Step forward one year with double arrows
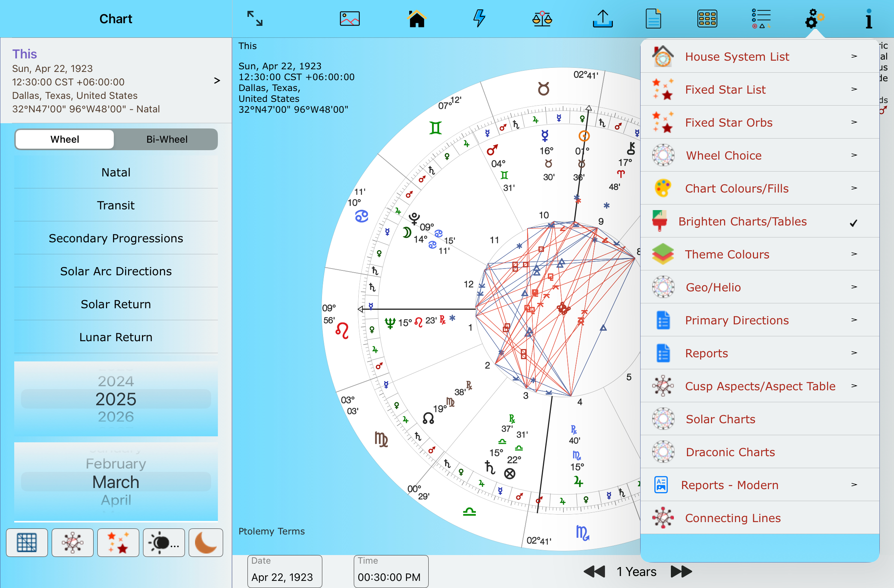The width and height of the screenshot is (894, 588). point(681,572)
